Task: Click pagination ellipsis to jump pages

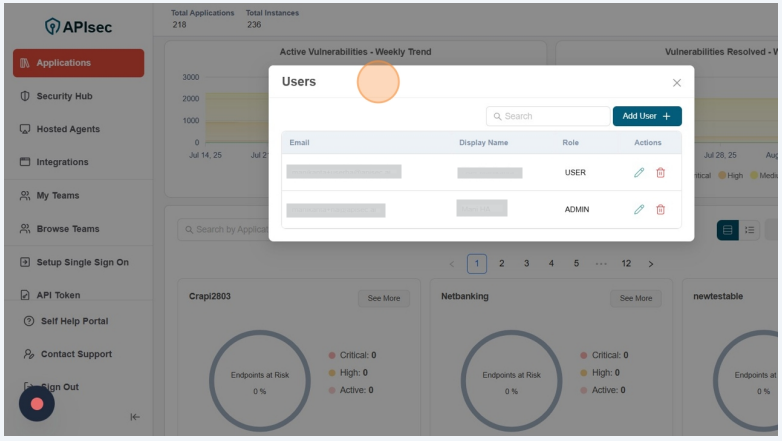Action: coord(601,264)
